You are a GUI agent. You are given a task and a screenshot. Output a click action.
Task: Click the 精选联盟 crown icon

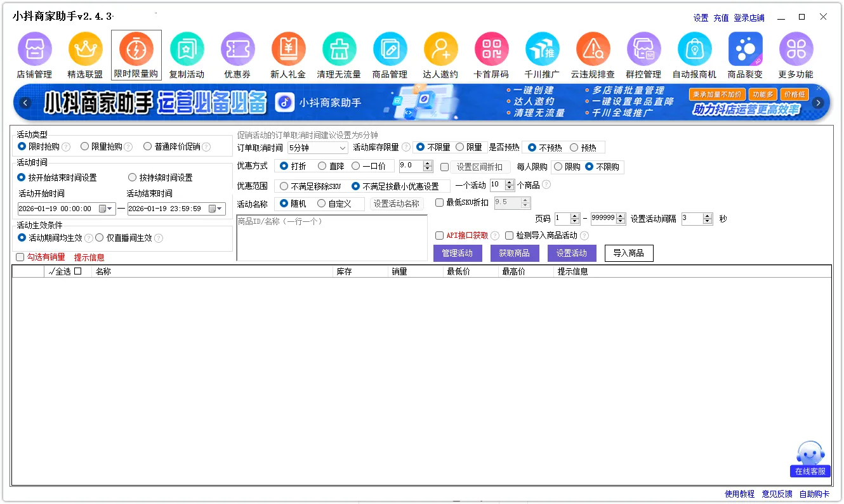tap(85, 49)
